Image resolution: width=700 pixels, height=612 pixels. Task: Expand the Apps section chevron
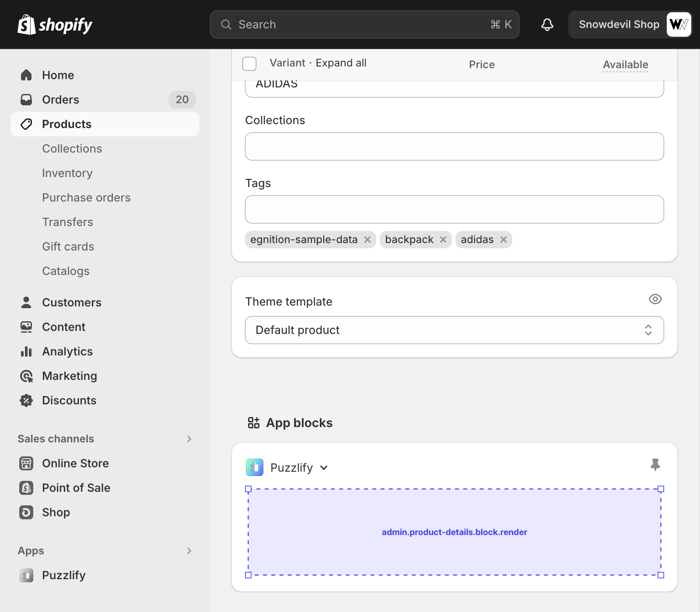(x=189, y=551)
